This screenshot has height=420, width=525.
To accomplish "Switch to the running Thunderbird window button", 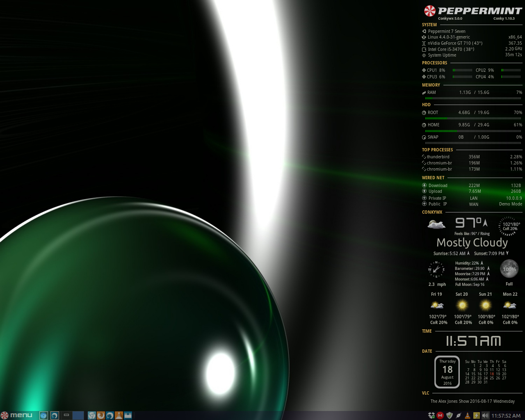I will tap(55, 415).
